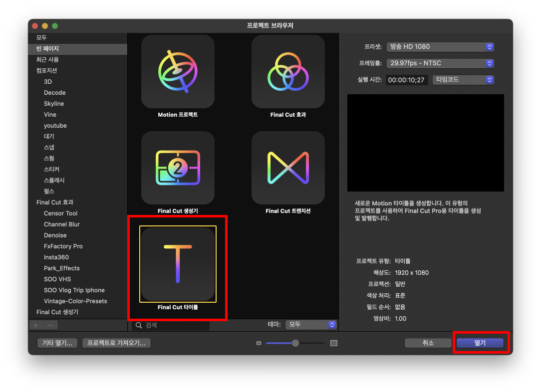Click the 열기 button
541x392 pixels.
point(480,343)
